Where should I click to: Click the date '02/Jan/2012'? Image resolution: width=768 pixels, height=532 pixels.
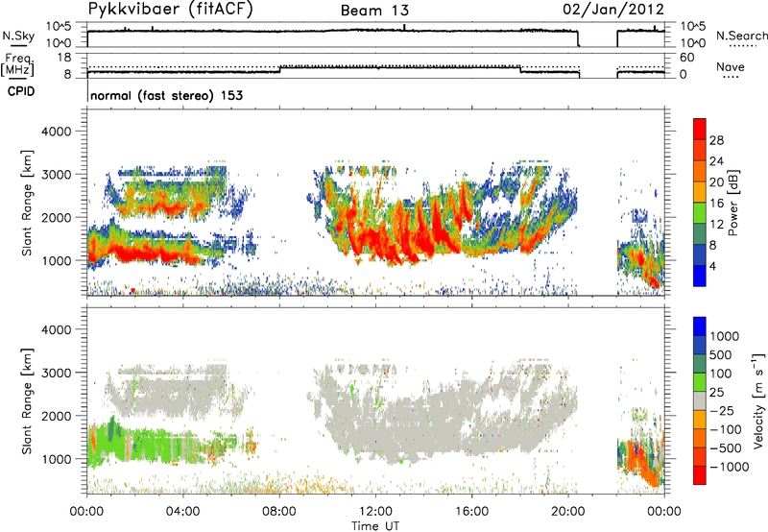coord(613,10)
